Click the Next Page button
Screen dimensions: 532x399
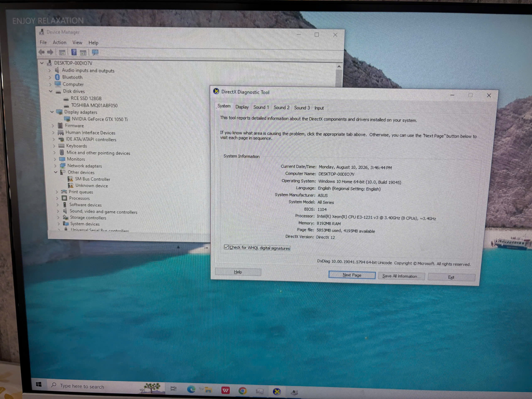pyautogui.click(x=352, y=275)
